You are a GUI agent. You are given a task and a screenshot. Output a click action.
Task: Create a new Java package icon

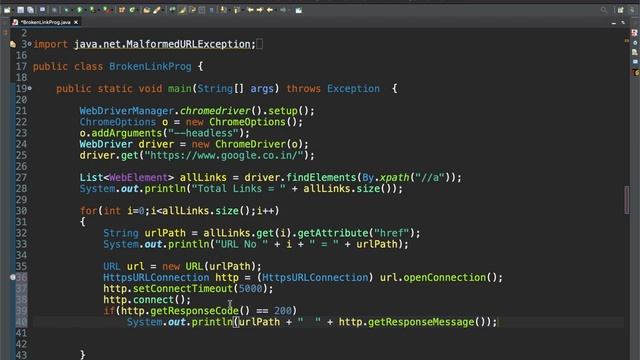(x=122, y=10)
